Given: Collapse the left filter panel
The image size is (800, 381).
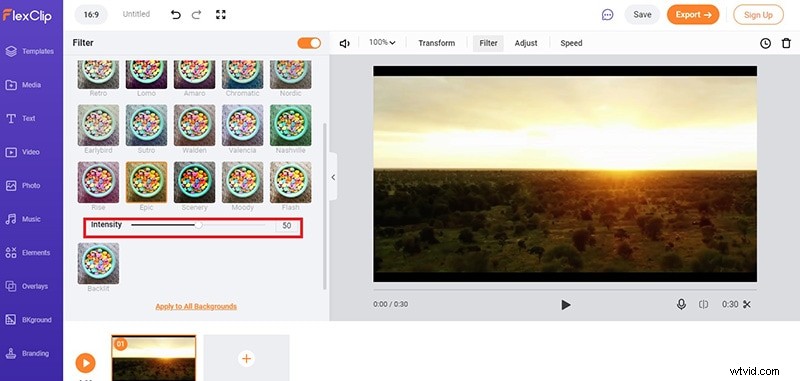Looking at the screenshot, I should [x=333, y=177].
